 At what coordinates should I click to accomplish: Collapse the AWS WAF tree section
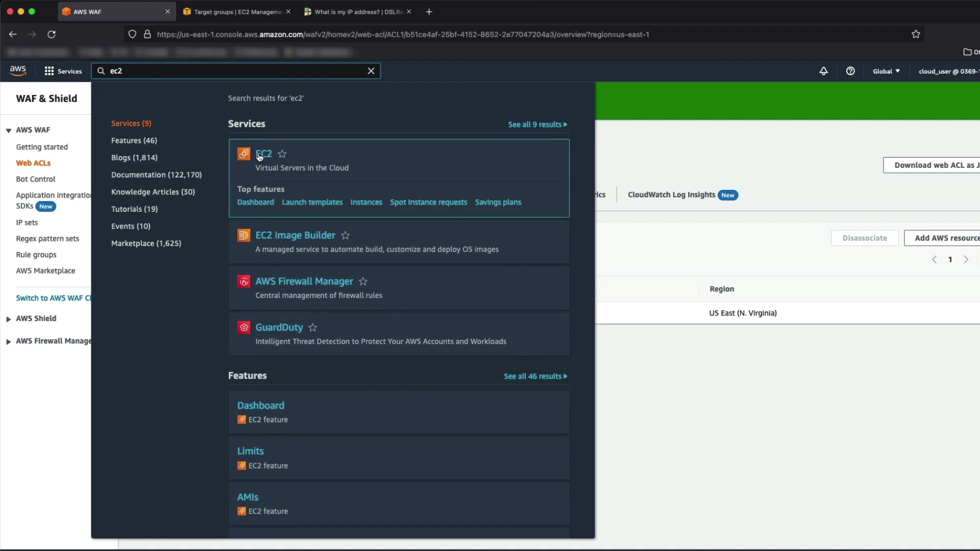click(x=9, y=130)
